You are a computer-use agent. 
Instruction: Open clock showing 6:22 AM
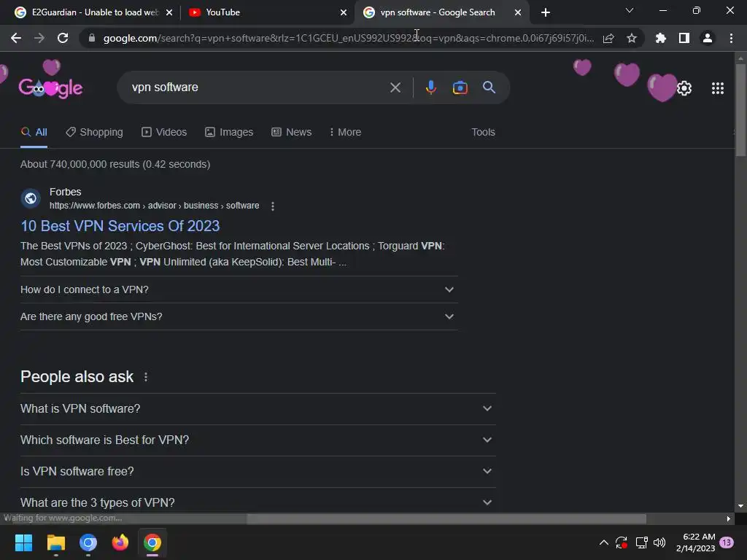pos(695,542)
